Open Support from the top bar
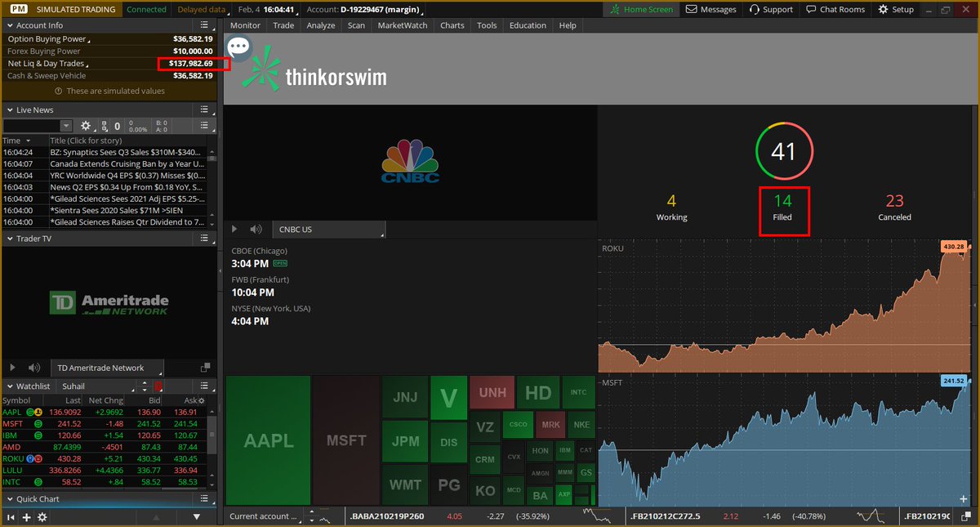 pyautogui.click(x=770, y=9)
